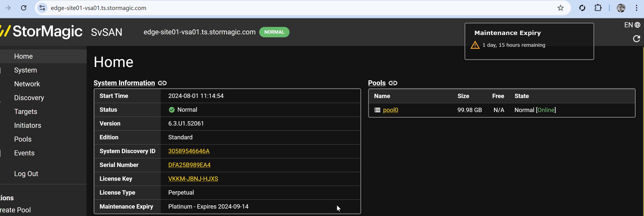The height and width of the screenshot is (216, 644).
Task: Click Platinum - Expires 2024-09-14
Action: click(x=208, y=207)
